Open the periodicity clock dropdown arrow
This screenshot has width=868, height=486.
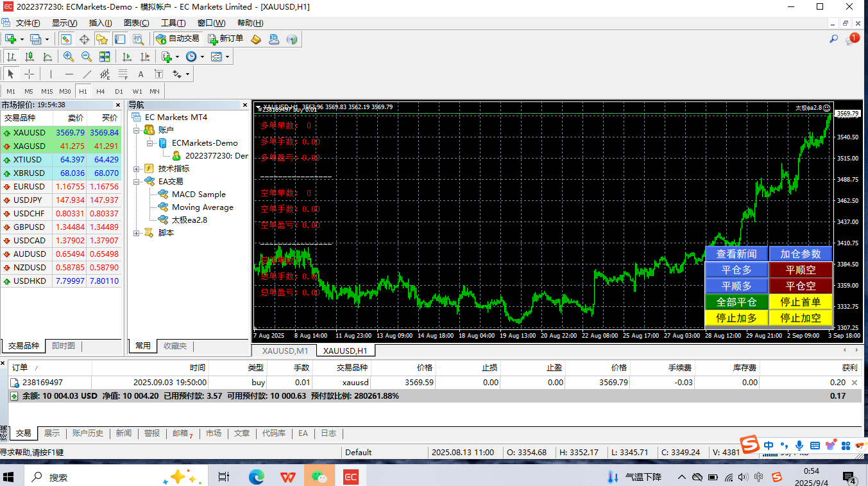click(202, 56)
